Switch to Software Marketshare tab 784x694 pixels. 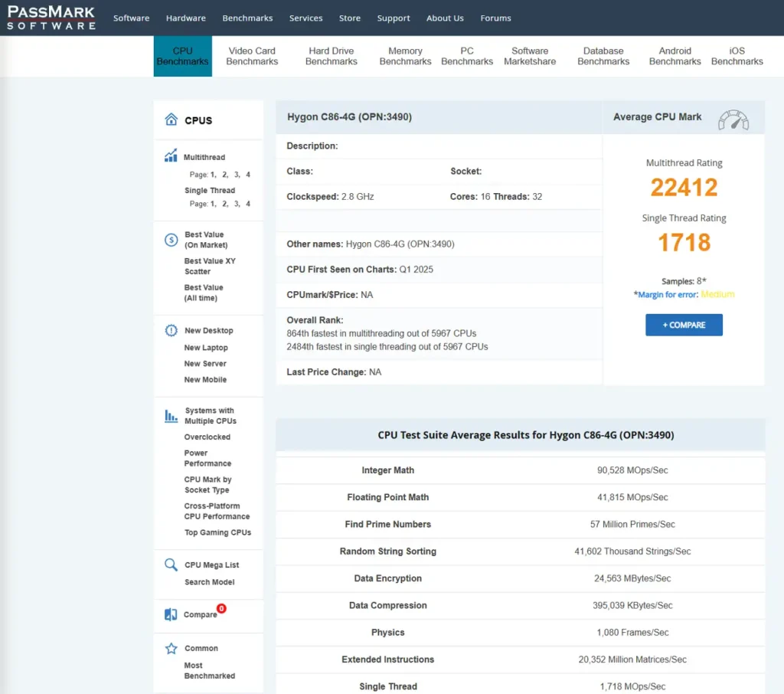coord(530,56)
